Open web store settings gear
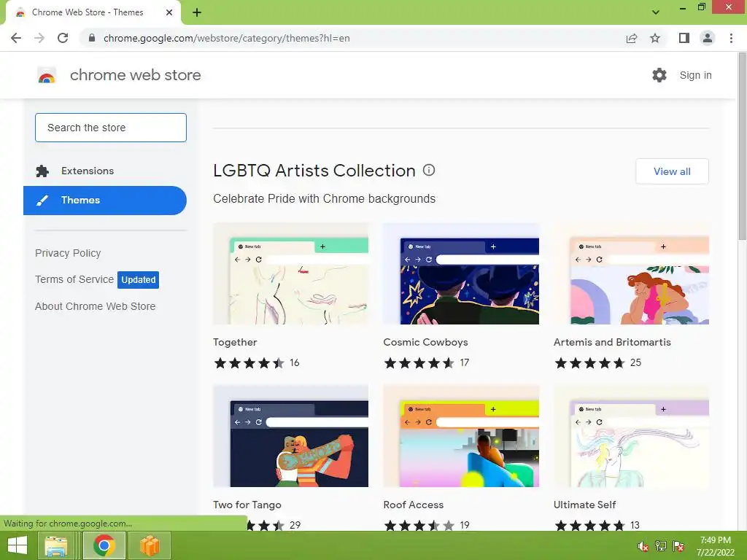 (x=659, y=75)
